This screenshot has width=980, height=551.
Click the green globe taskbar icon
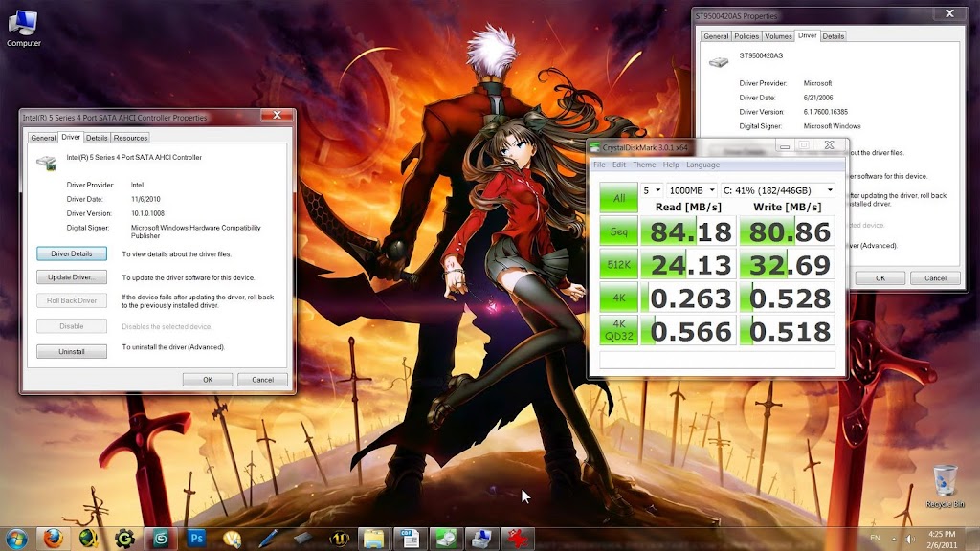[89, 538]
